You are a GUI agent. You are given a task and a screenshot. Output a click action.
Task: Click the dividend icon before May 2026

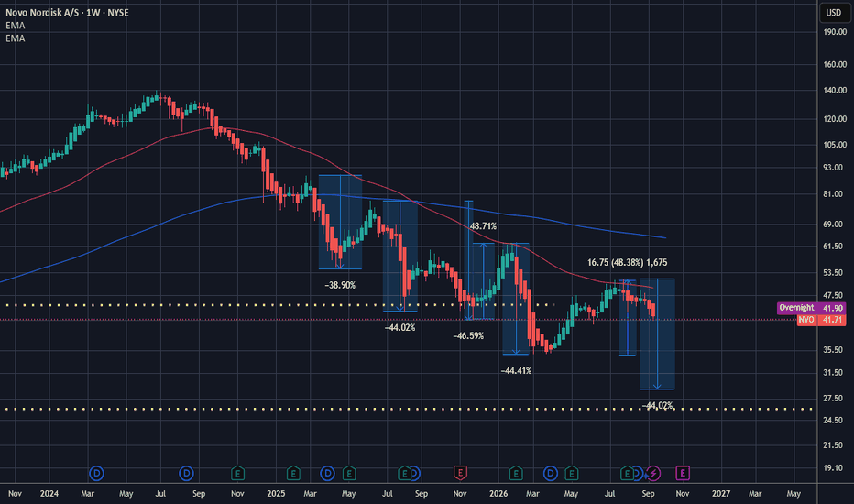(x=551, y=473)
